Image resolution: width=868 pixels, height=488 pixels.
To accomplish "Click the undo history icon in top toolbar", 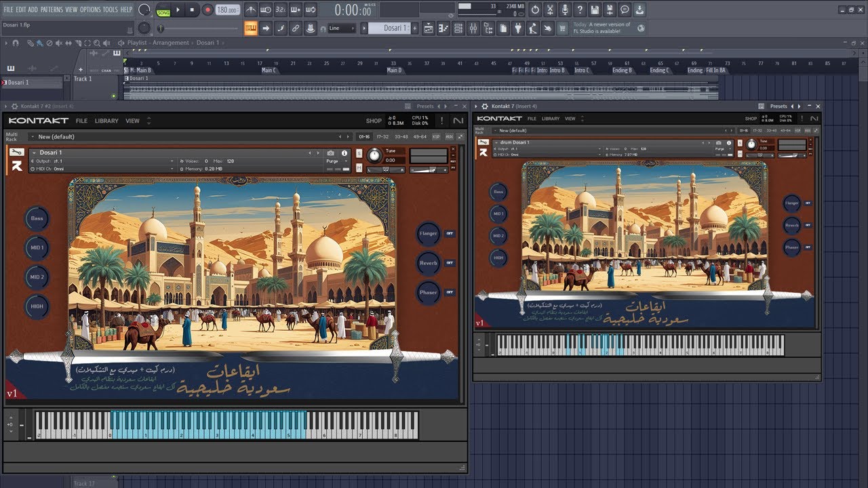I will (535, 10).
